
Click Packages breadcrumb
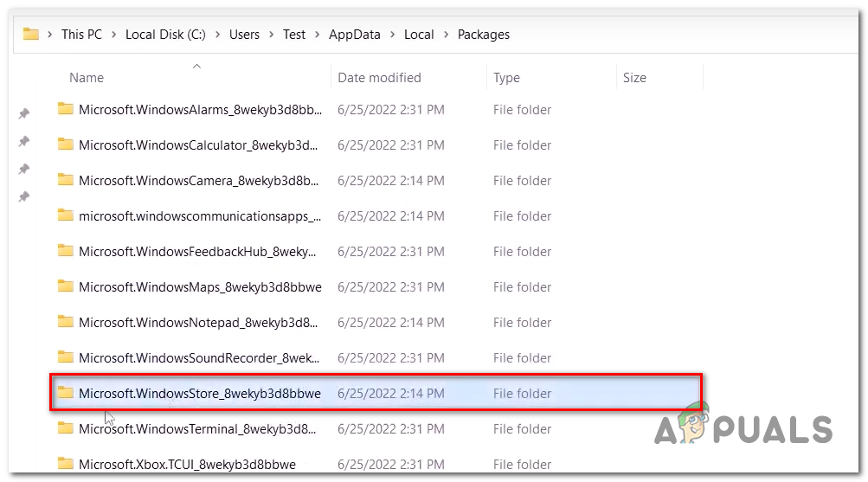[x=483, y=35]
